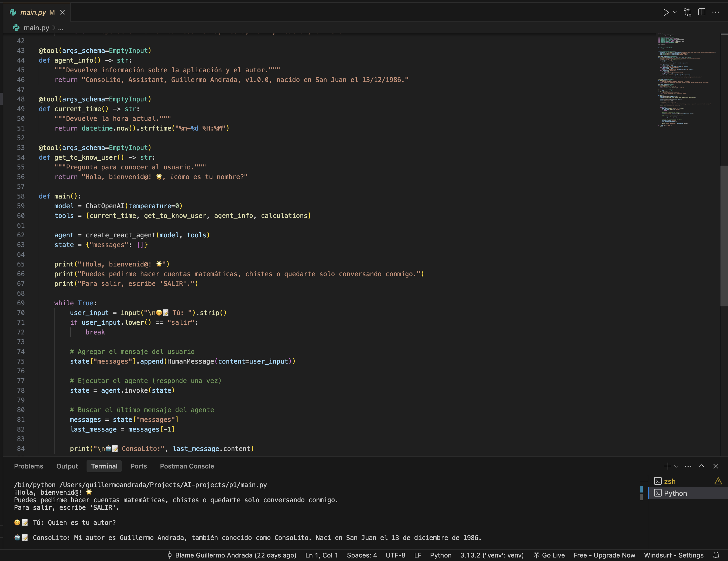Toggle maximize panel size chevron
The width and height of the screenshot is (728, 561).
[702, 466]
